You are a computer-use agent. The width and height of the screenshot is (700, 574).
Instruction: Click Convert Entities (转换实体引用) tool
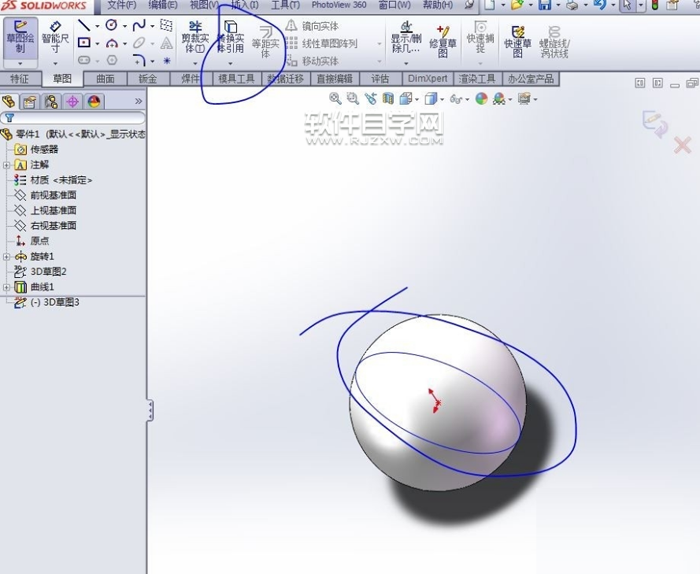pos(230,37)
